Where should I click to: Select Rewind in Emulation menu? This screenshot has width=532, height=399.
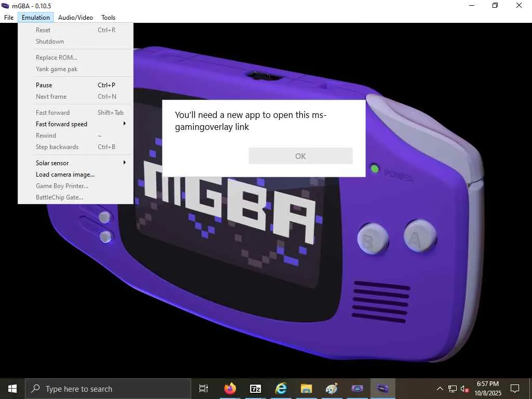click(75, 136)
